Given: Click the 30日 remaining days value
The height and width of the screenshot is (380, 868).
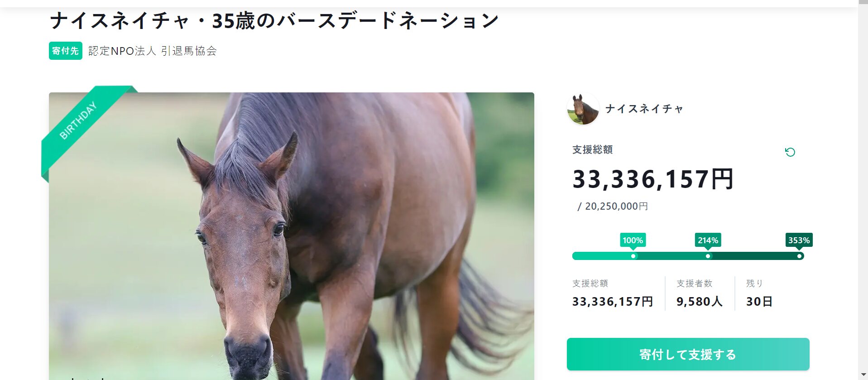Looking at the screenshot, I should click(x=759, y=302).
